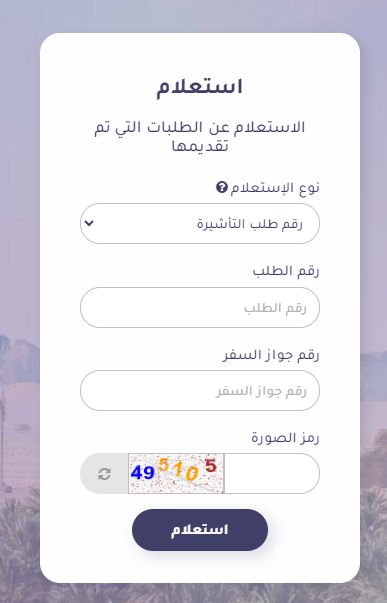
Task: Click the blue digits 49 in captcha
Action: pyautogui.click(x=142, y=472)
